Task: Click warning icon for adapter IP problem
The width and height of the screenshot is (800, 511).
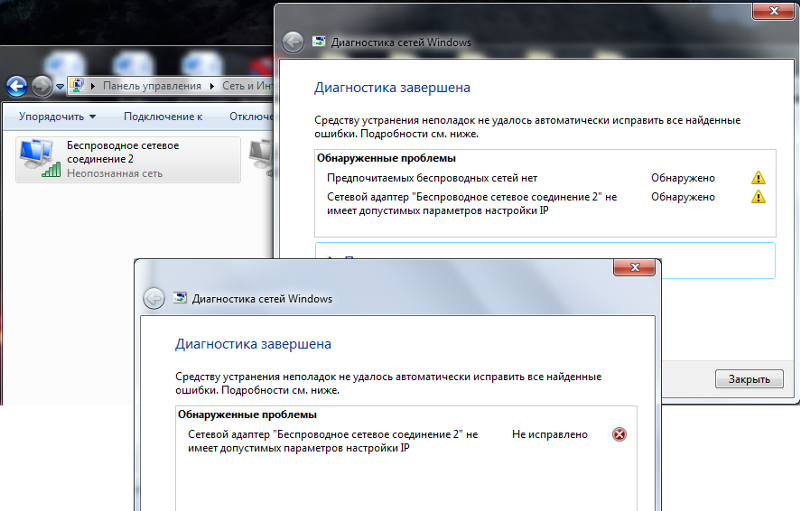Action: [x=758, y=196]
